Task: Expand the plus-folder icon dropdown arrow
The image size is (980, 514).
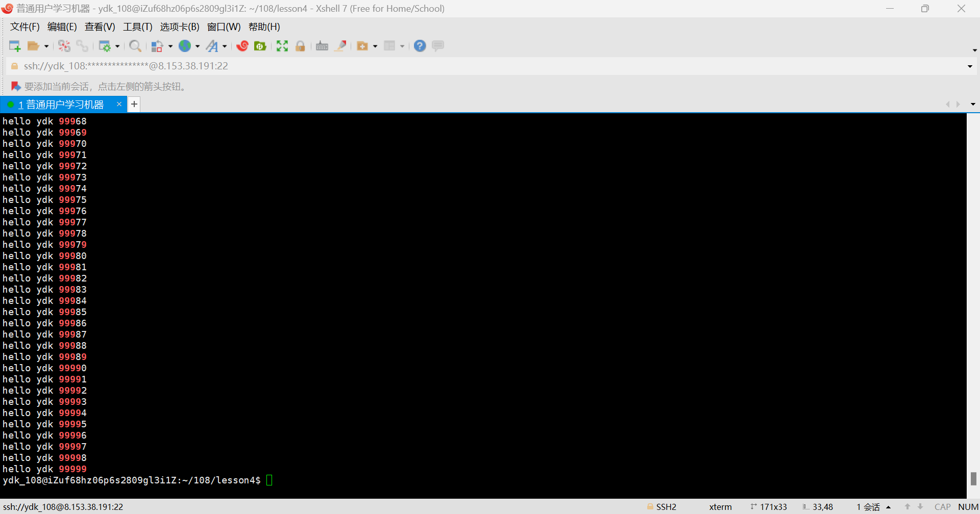Action: click(375, 46)
